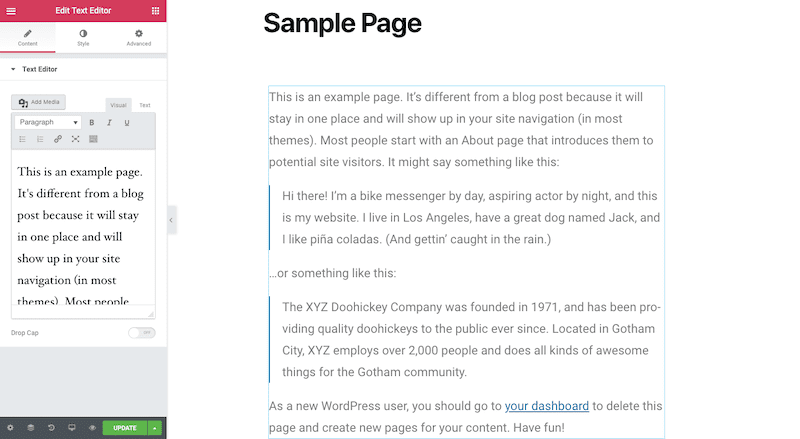Toggle the Drop Cap switch
The width and height of the screenshot is (800, 439).
142,333
